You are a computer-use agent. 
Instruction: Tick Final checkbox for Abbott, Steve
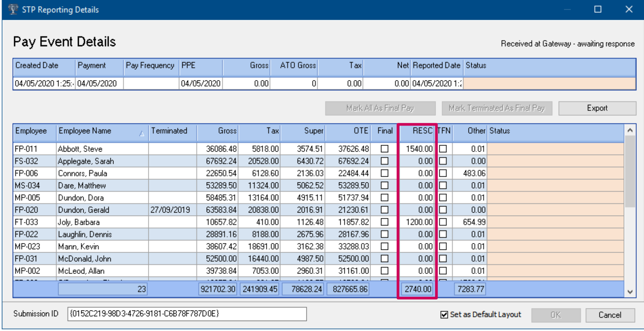[x=385, y=149]
